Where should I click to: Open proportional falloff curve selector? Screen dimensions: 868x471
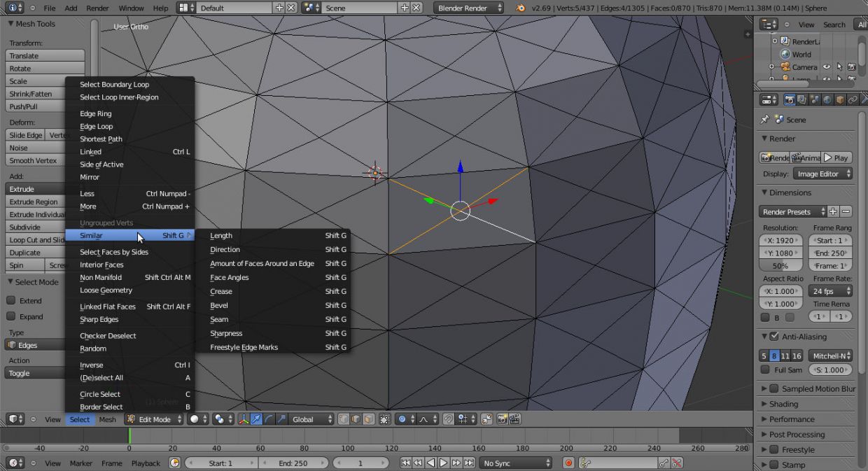pyautogui.click(x=428, y=419)
